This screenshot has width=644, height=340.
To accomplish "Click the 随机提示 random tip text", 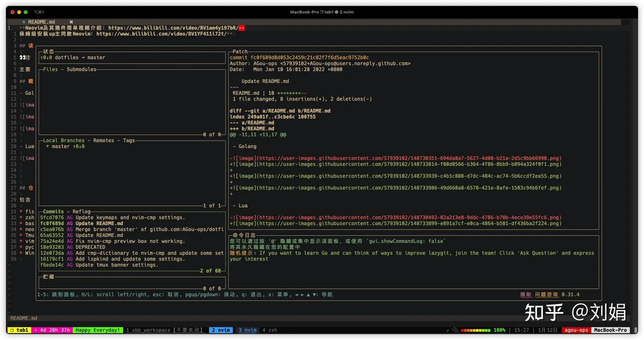I will 412,256.
